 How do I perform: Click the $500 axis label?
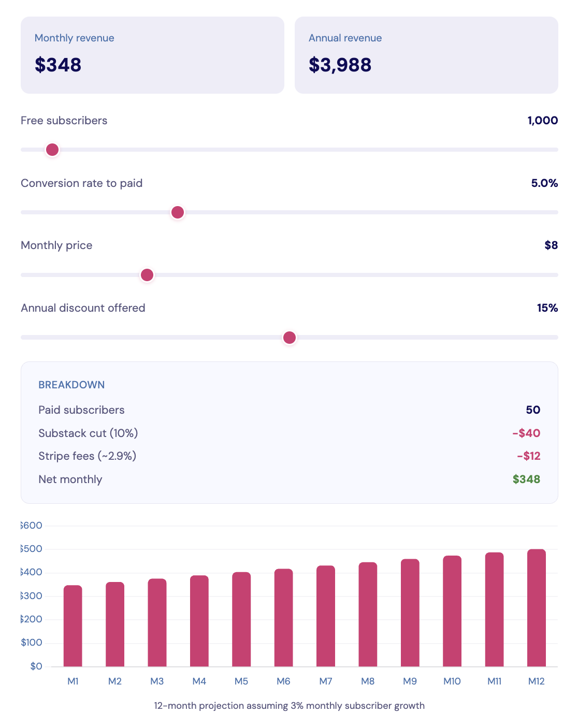30,548
